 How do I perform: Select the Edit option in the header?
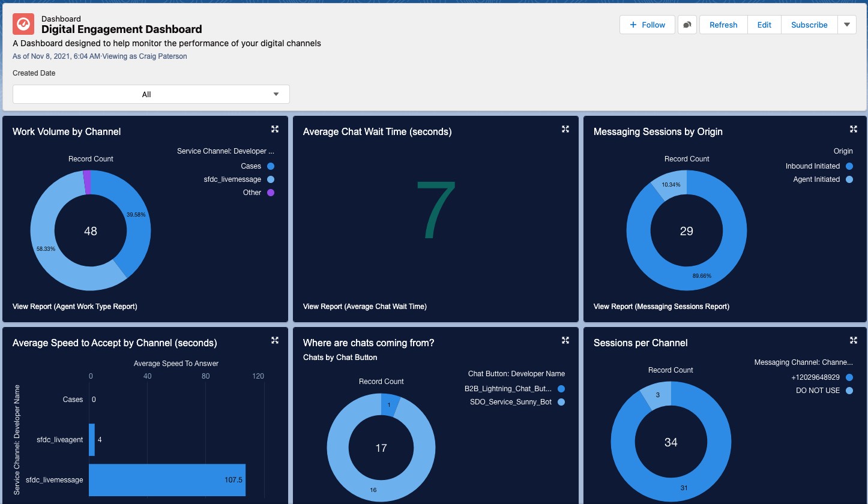(764, 25)
